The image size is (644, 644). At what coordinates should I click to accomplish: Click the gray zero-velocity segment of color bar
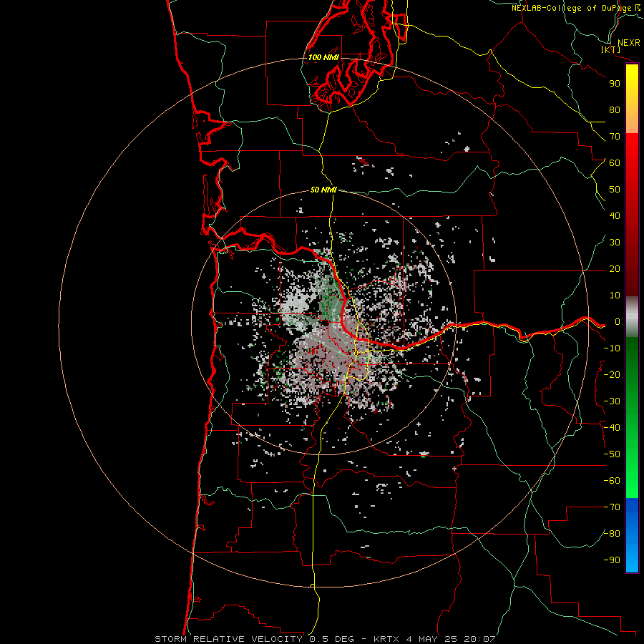(632, 317)
